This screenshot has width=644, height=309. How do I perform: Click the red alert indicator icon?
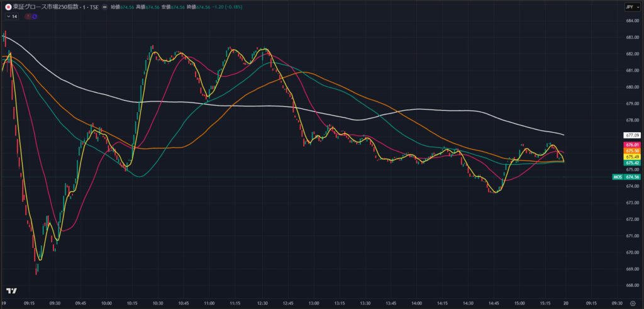coord(28,16)
